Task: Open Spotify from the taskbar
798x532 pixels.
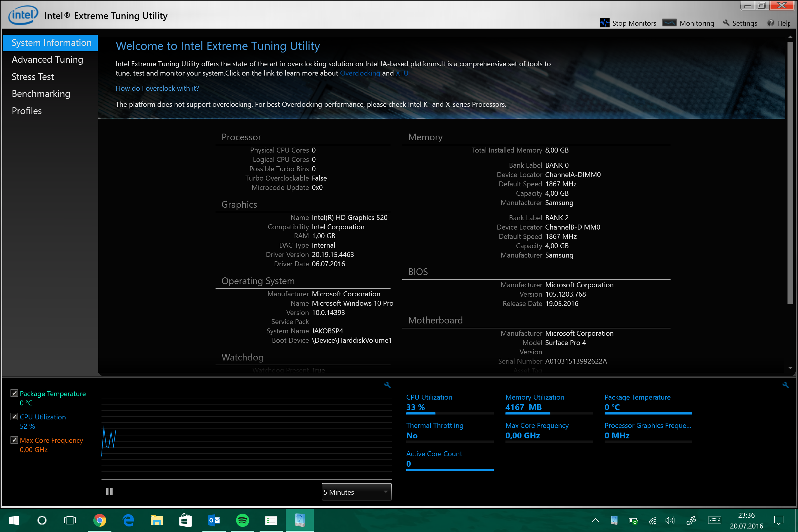Action: 242,520
